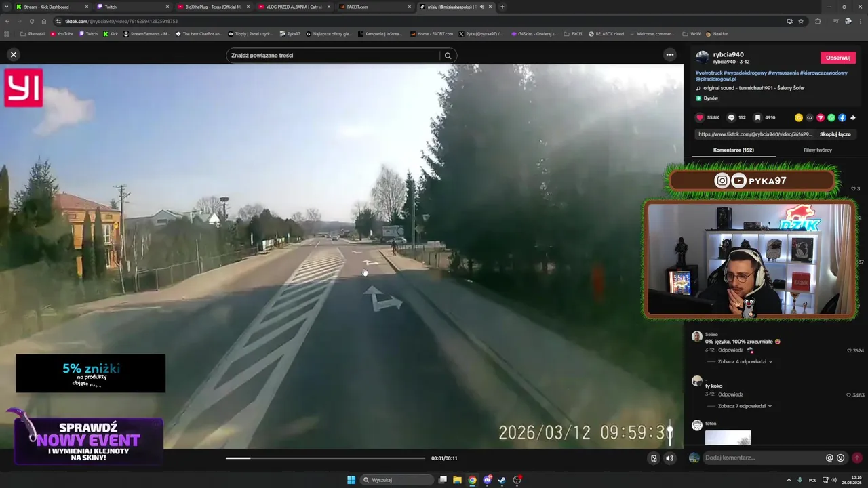The height and width of the screenshot is (488, 868).
Task: Toggle auto-scroll icon next to volume
Action: pos(654,458)
